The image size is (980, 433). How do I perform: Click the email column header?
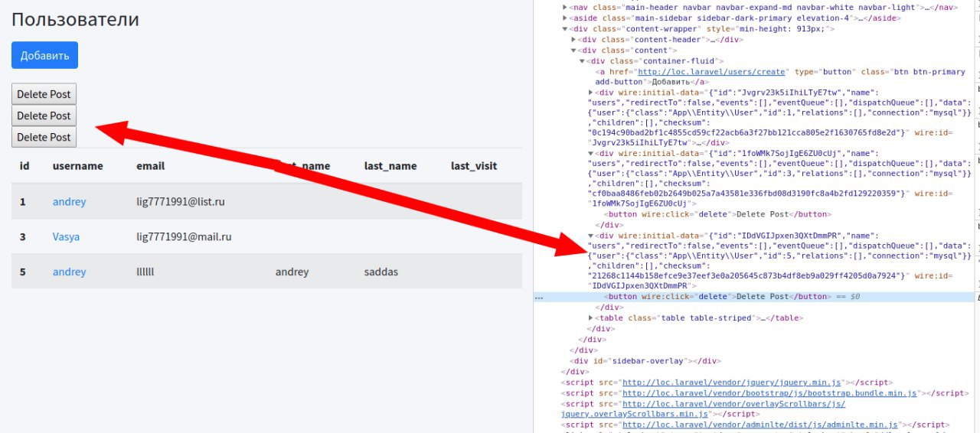click(150, 166)
